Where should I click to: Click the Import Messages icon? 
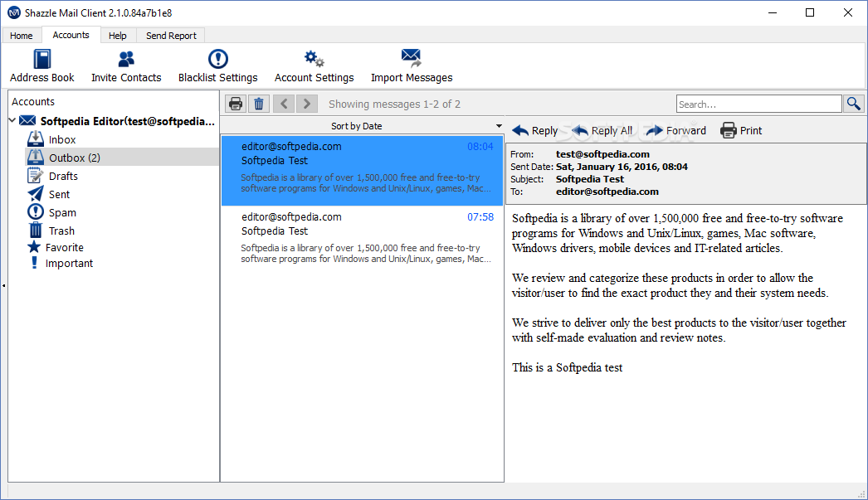tap(412, 57)
